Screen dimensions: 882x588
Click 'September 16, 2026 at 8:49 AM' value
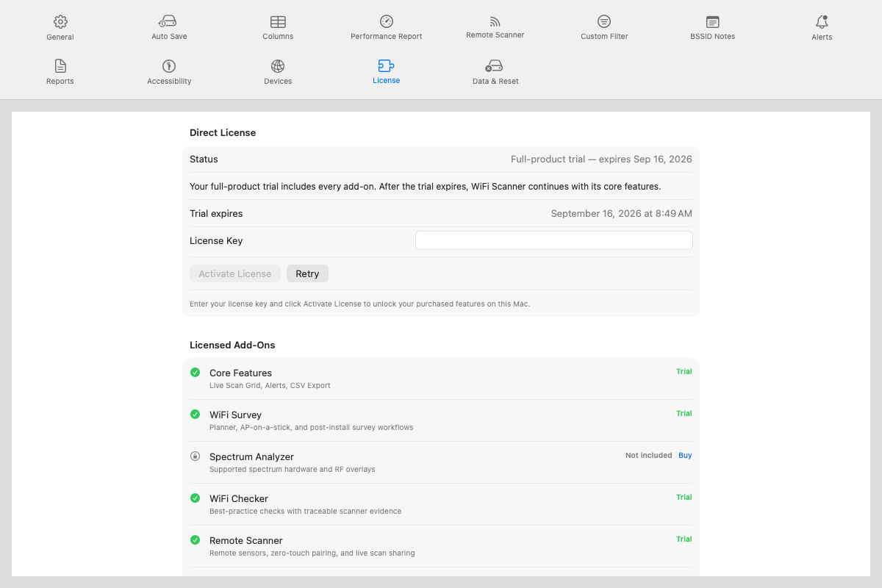[x=622, y=214]
